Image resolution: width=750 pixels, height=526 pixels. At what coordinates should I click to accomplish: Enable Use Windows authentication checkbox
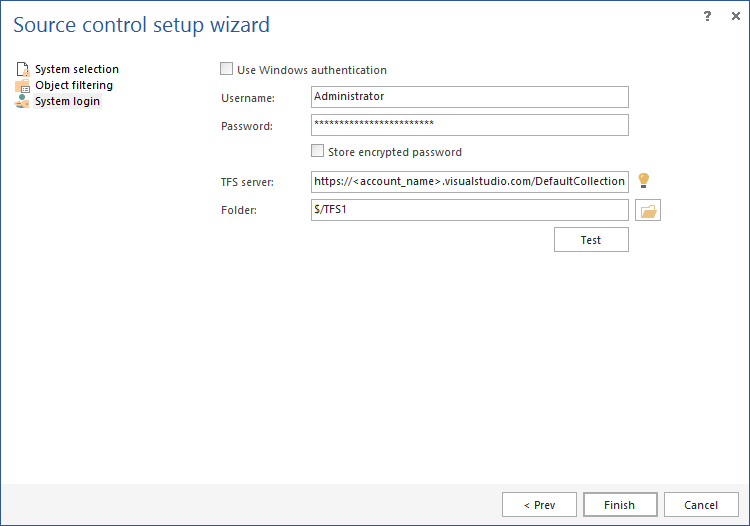coord(227,70)
